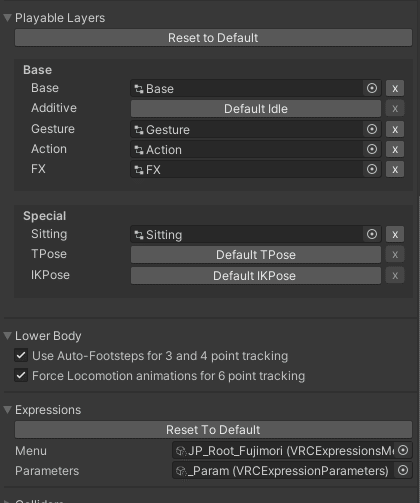Clear the Sitting layer controller

point(395,234)
